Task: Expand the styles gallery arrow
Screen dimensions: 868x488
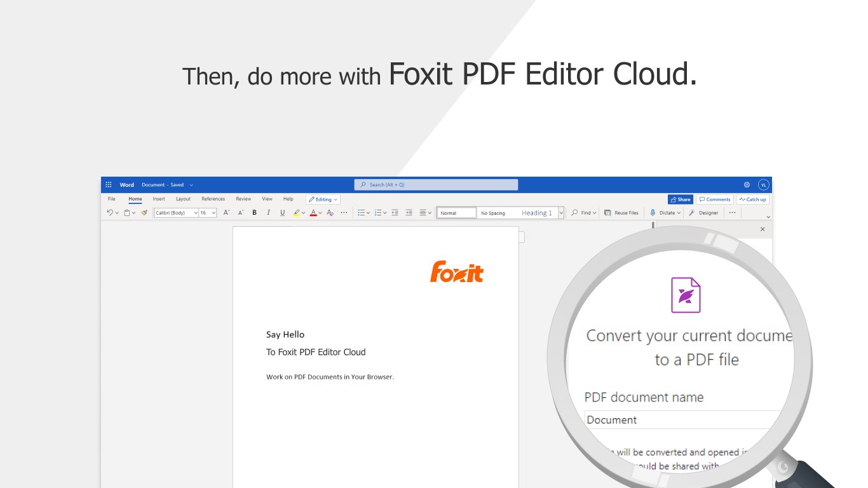Action: click(x=561, y=213)
